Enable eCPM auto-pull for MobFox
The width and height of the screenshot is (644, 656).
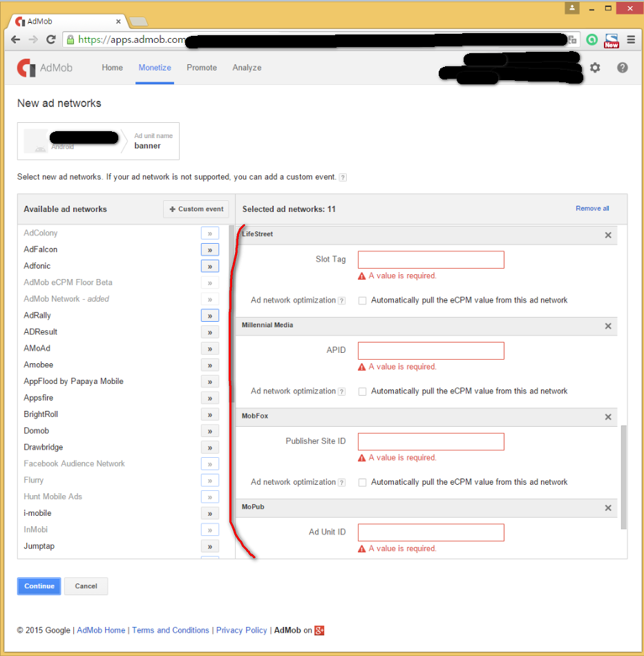pos(362,483)
